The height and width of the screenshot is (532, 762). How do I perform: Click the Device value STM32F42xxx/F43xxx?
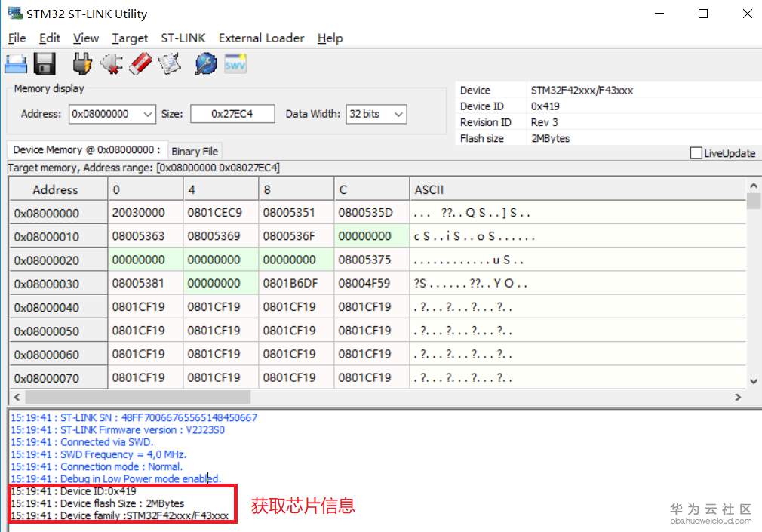[582, 90]
